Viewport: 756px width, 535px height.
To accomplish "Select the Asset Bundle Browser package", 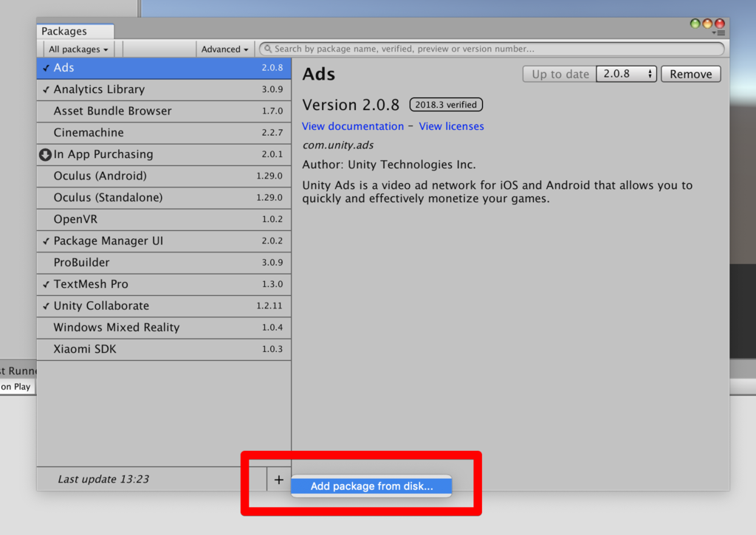I will tap(164, 111).
